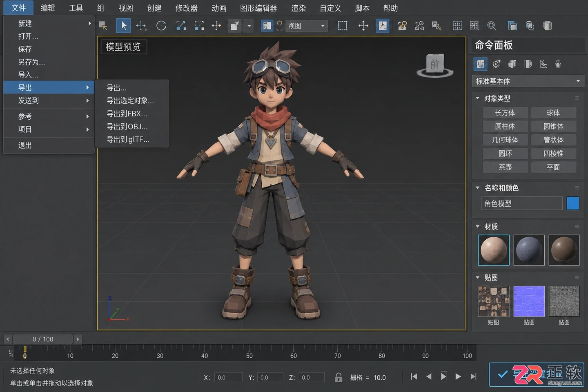Open the Motion tab in command panel
Screen dimensions: 588x392
[x=528, y=64]
